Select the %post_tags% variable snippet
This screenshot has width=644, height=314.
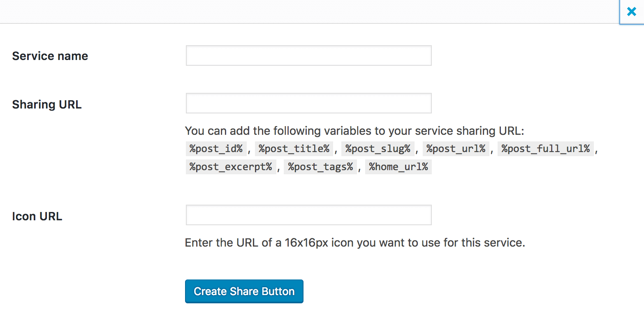tap(320, 167)
